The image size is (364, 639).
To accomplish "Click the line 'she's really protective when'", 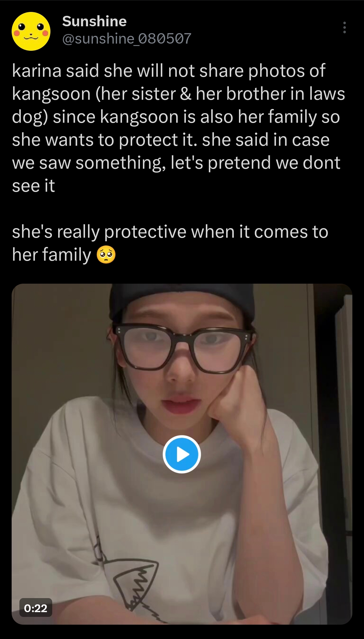I will [x=170, y=232].
